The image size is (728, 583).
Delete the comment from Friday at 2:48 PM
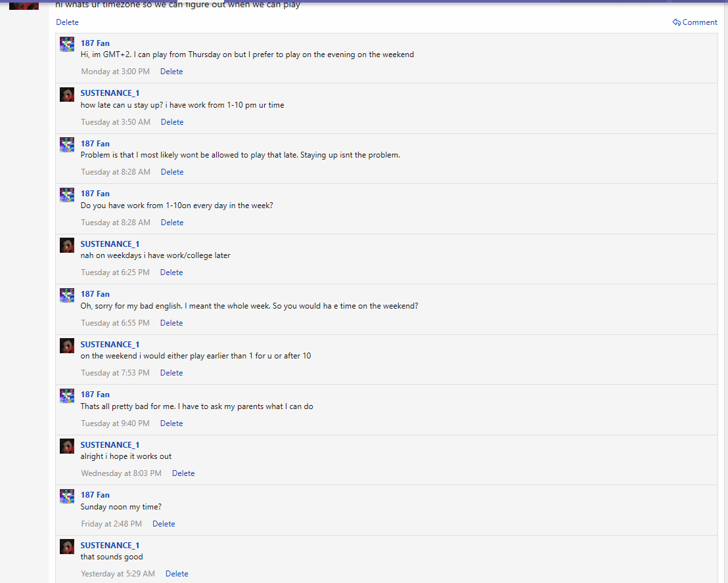[x=164, y=524]
